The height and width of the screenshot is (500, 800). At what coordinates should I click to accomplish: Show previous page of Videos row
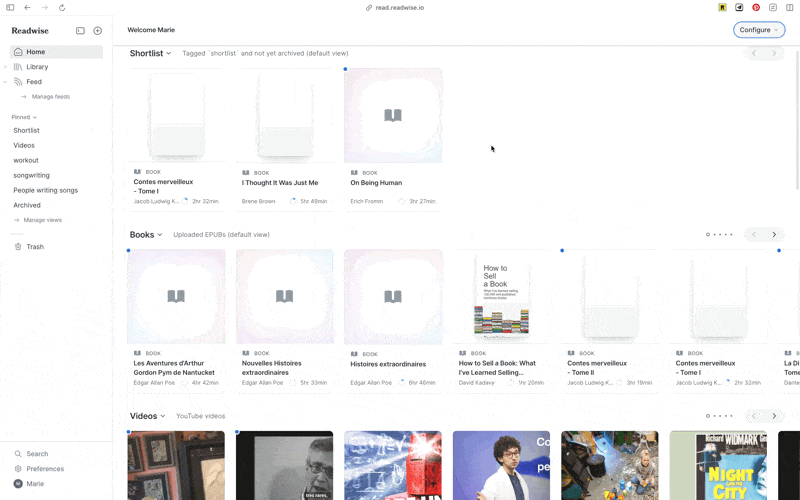(754, 416)
